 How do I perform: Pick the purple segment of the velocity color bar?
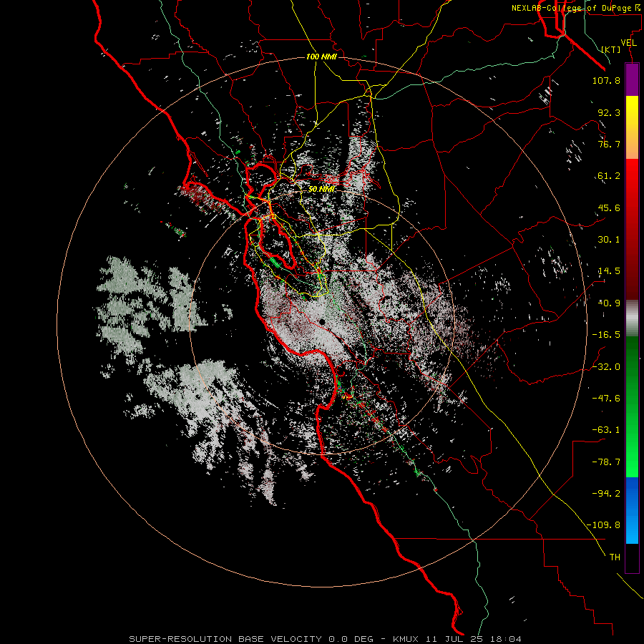click(x=632, y=79)
